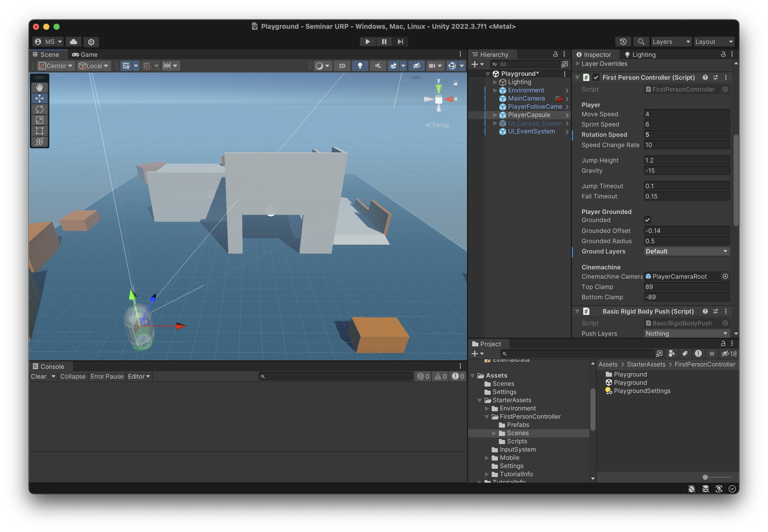Lock the Inspector panel

[x=723, y=54]
